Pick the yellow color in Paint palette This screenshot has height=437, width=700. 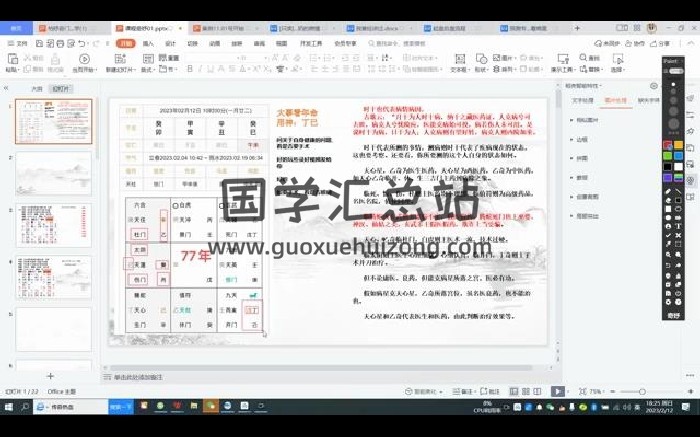coord(679,144)
